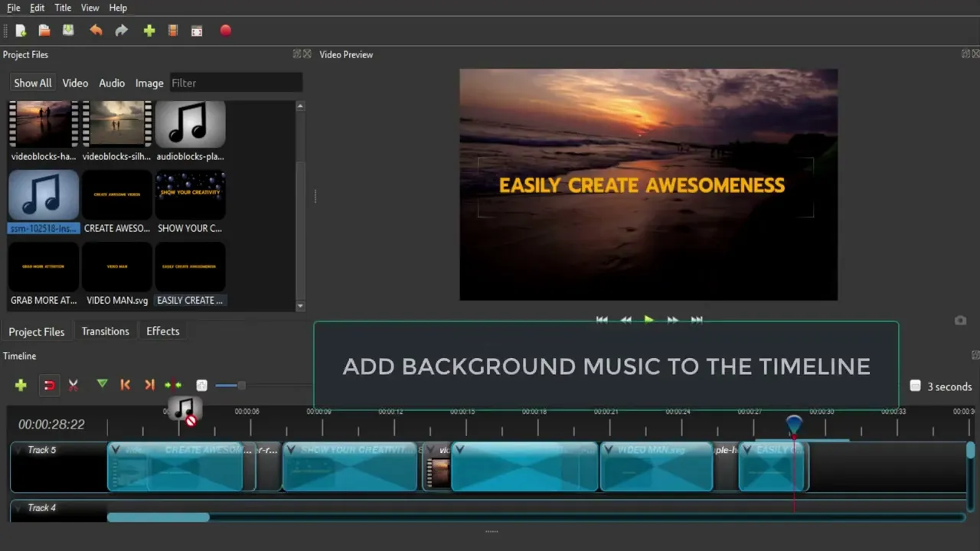Click the timeline zoom slider handle
Screen dimensions: 980x551
241,385
